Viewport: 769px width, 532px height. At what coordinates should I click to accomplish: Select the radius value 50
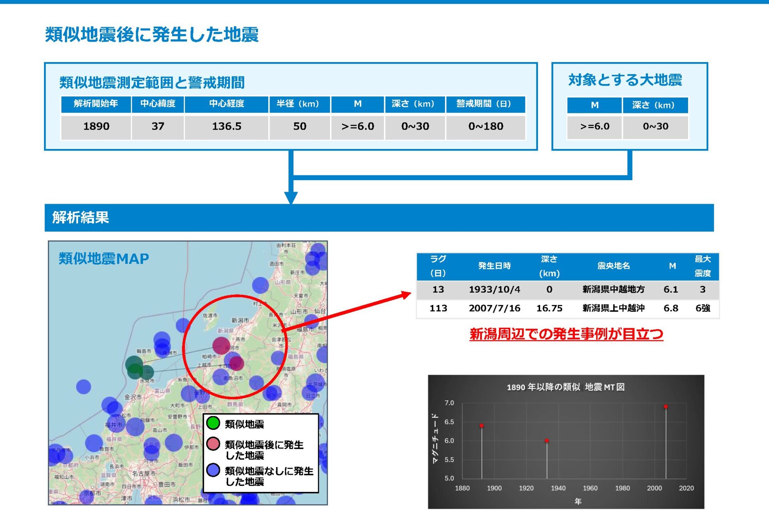300,126
